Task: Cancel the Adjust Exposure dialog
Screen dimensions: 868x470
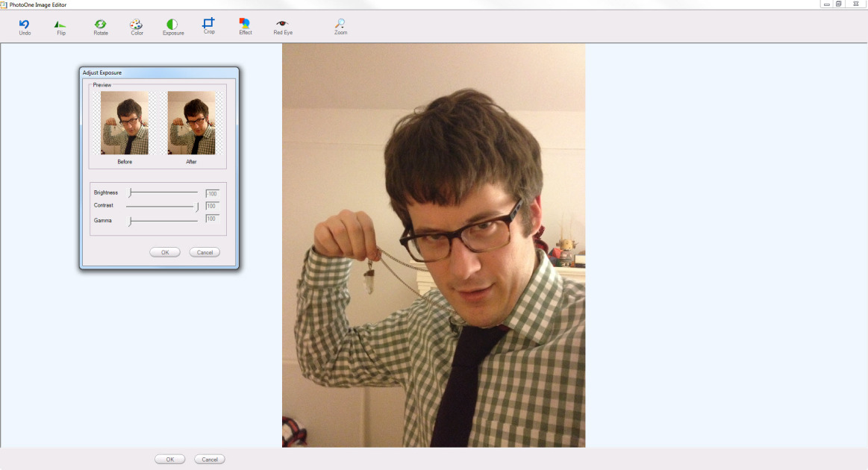Action: (204, 252)
